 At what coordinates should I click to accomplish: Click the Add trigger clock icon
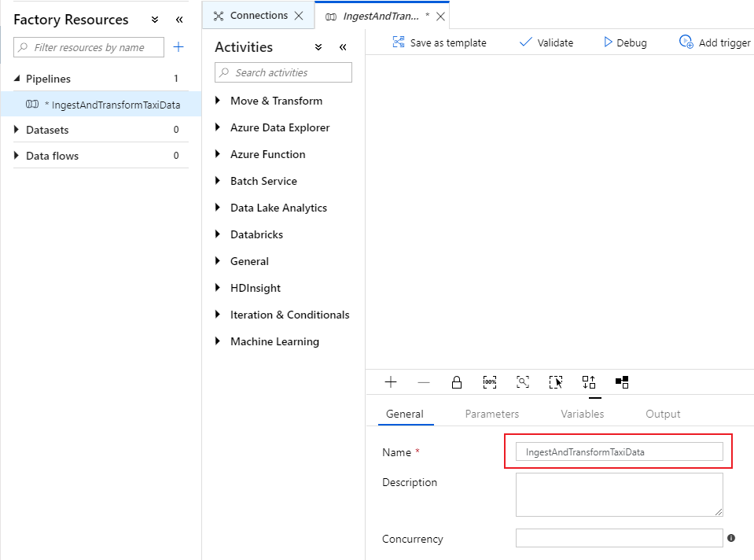(x=686, y=42)
